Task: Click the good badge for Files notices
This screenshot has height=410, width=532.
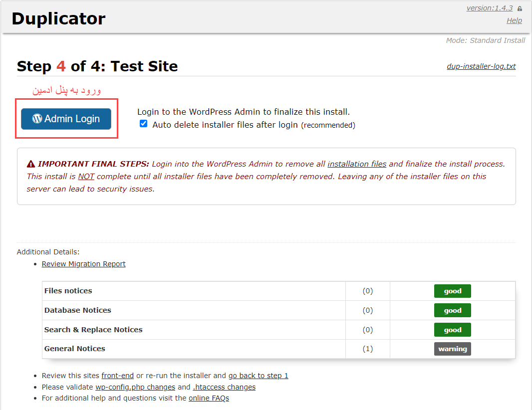Action: (452, 291)
